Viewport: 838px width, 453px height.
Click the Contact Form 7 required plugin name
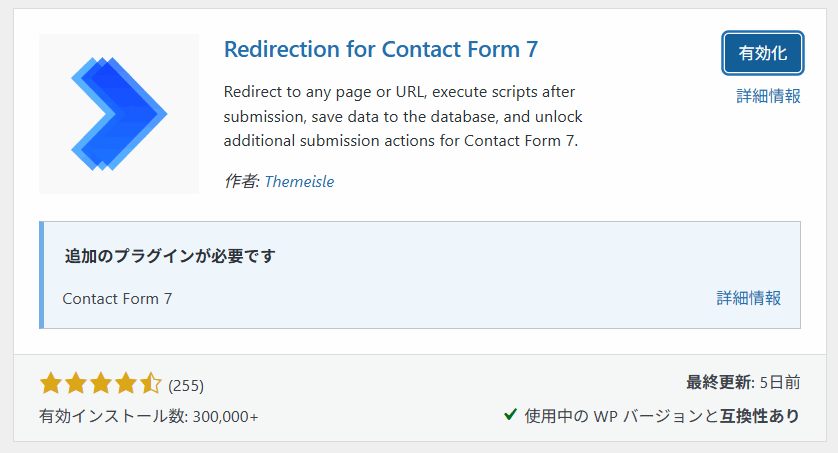117,299
